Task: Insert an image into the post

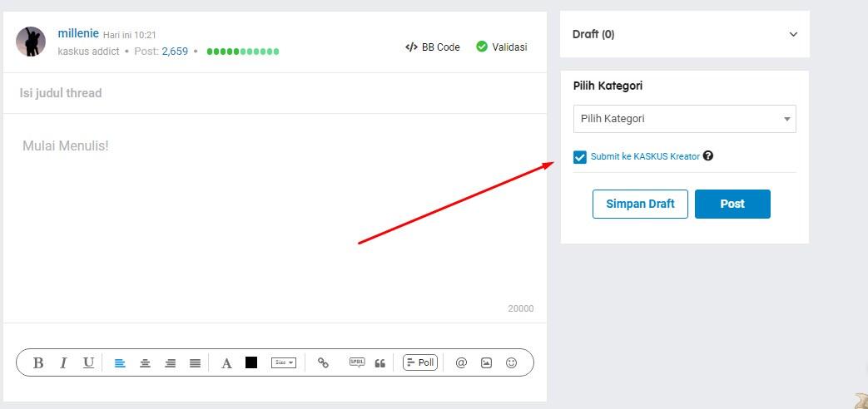Action: (x=486, y=362)
